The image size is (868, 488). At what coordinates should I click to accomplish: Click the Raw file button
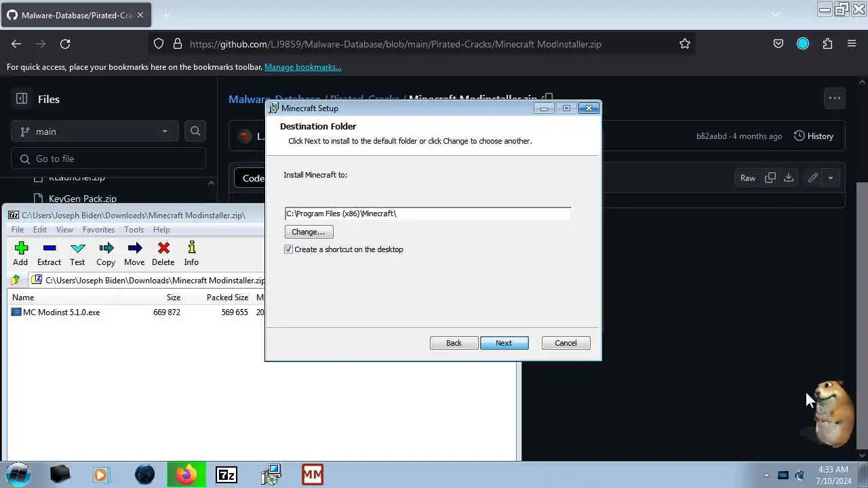748,178
